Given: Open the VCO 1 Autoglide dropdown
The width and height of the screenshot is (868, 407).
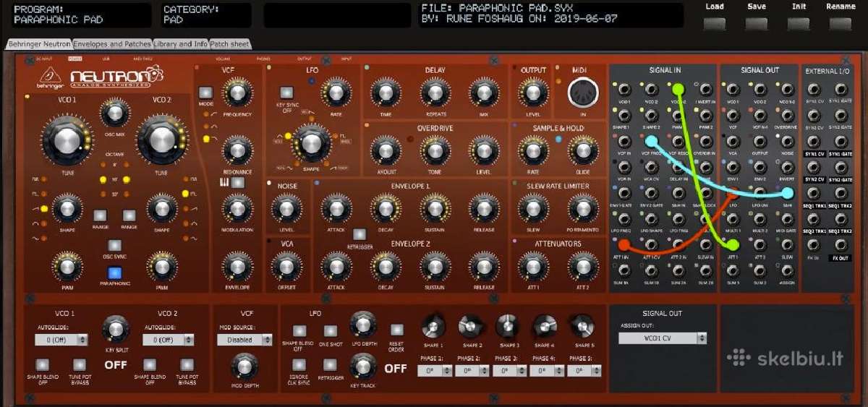Looking at the screenshot, I should pyautogui.click(x=61, y=339).
